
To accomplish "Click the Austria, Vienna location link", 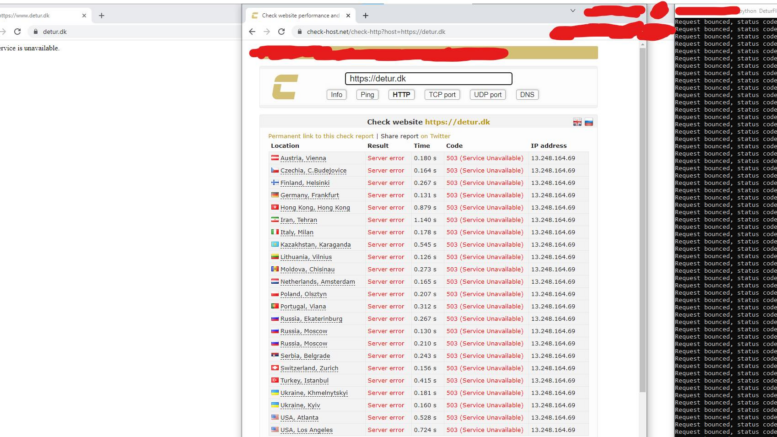I will click(x=303, y=158).
